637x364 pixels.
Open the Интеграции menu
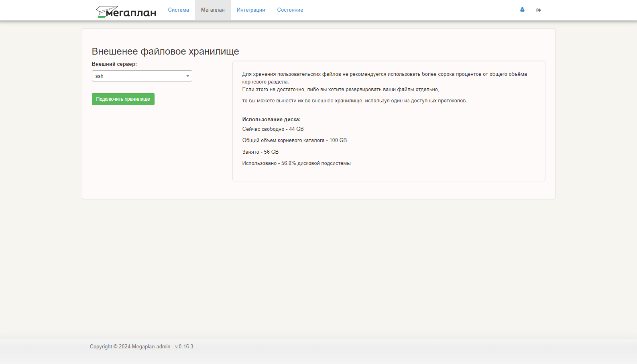(x=251, y=10)
